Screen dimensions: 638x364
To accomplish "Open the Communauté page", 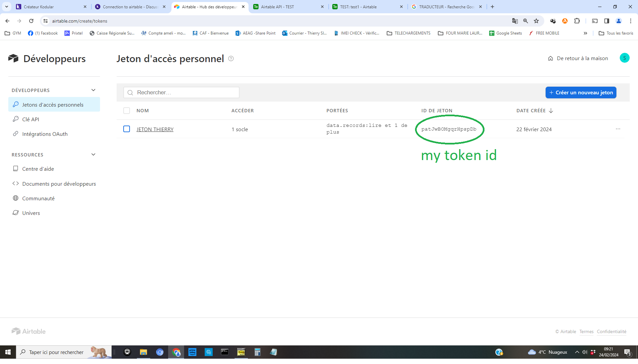I will [39, 198].
